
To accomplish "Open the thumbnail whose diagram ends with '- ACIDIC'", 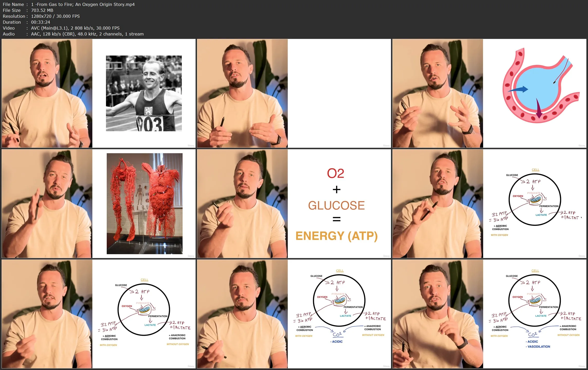I will pos(294,314).
